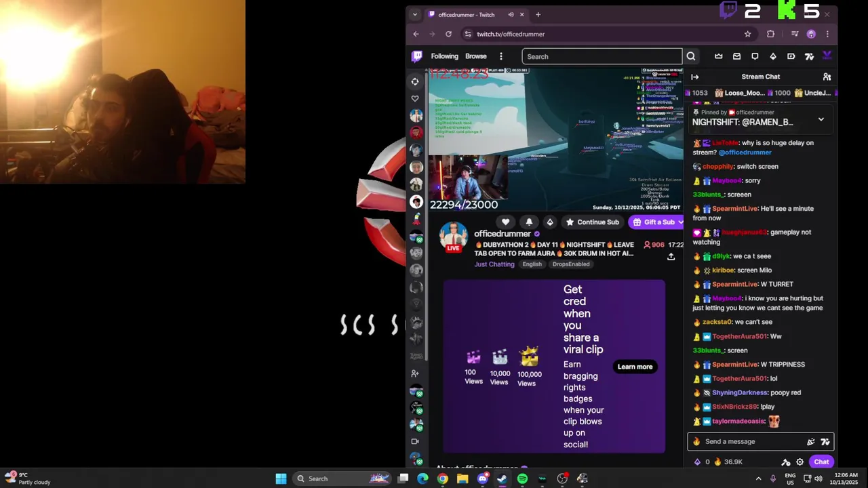Viewport: 868px width, 488px height.
Task: Open the browser profile avatar
Action: (811, 34)
